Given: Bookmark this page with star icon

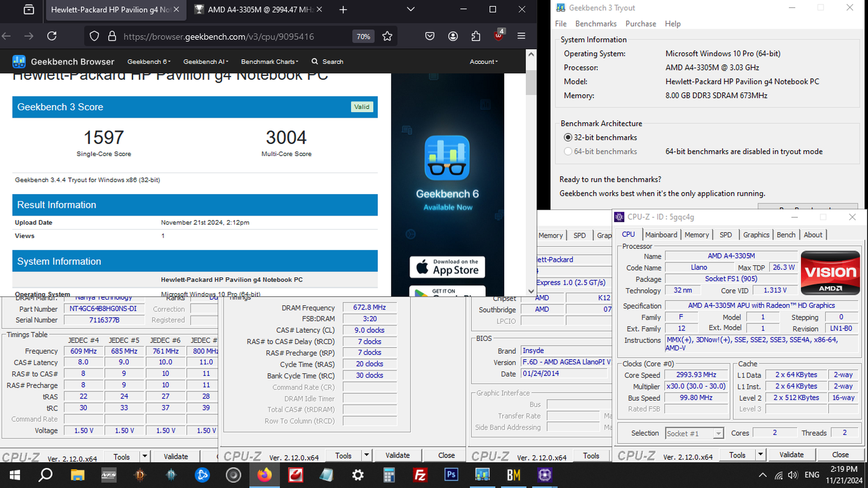Looking at the screenshot, I should tap(387, 36).
